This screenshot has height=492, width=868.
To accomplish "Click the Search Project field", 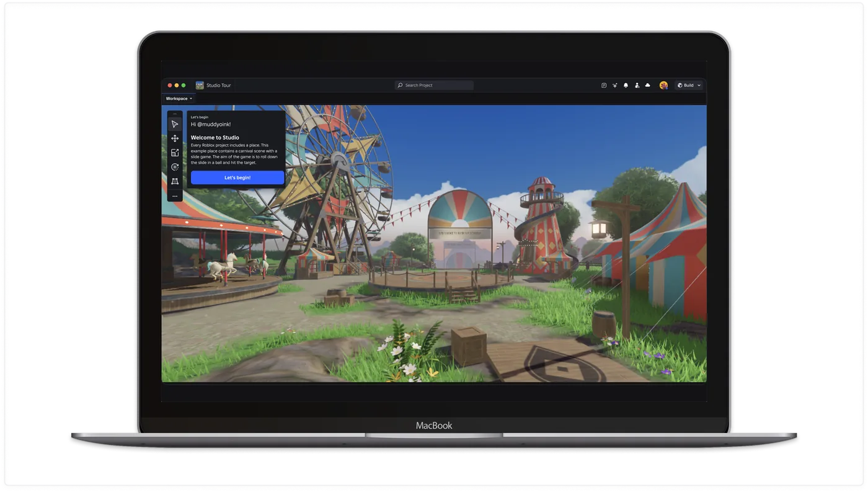I will (x=434, y=85).
